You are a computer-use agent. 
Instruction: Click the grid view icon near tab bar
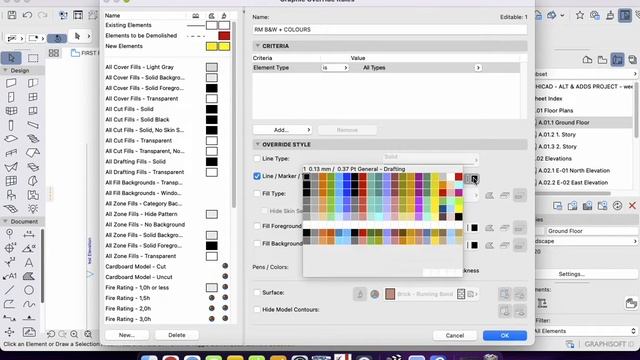[x=53, y=53]
